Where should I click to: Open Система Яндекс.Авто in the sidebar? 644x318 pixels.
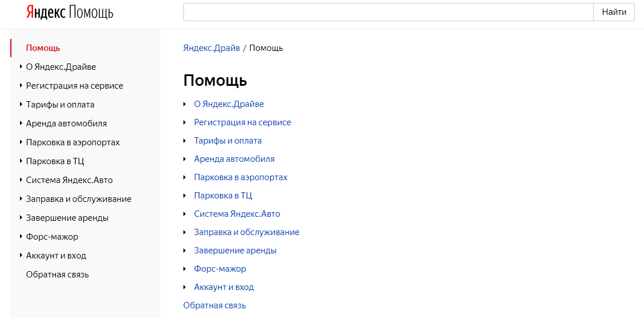click(x=69, y=180)
